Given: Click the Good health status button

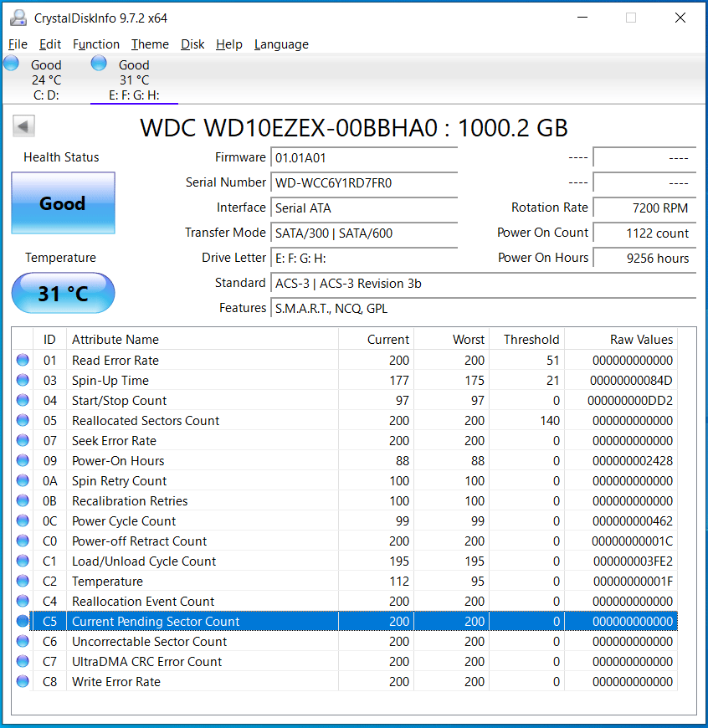Looking at the screenshot, I should pos(63,203).
